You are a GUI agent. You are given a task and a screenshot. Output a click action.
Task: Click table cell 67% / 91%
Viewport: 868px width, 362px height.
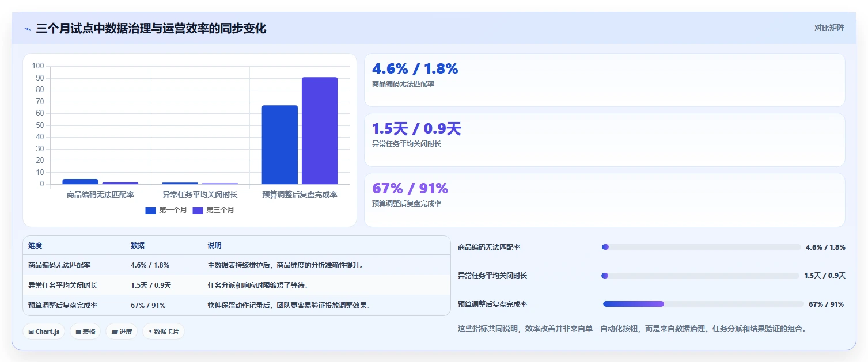click(x=148, y=306)
